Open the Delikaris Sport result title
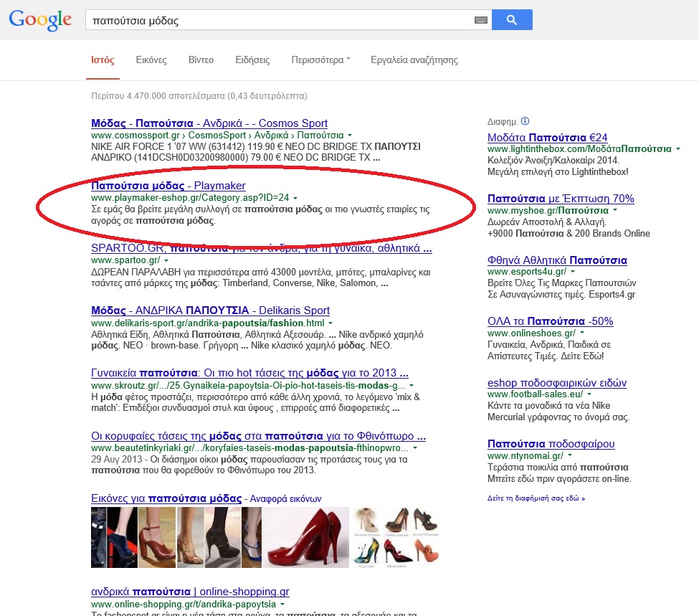This screenshot has width=699, height=616. (x=210, y=311)
